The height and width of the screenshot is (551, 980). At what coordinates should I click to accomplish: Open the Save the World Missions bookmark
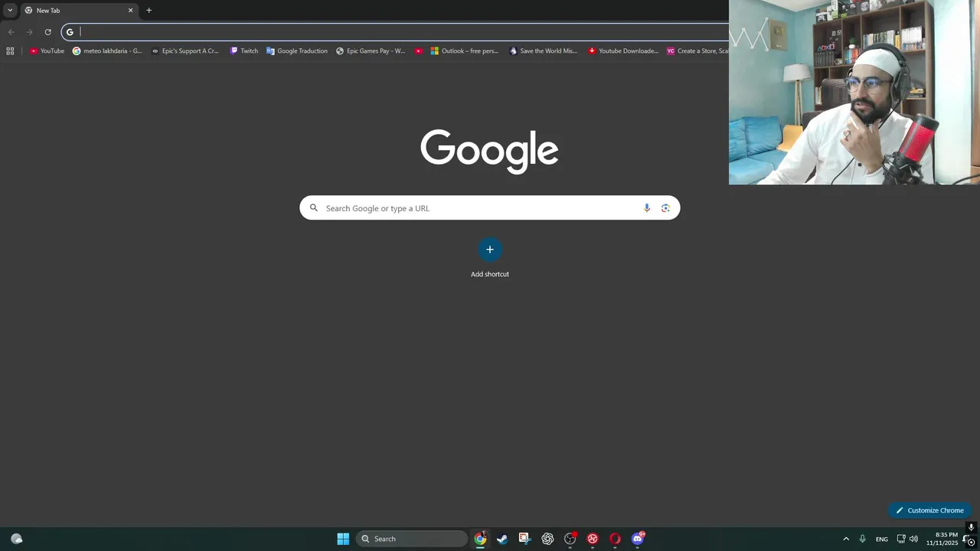[x=544, y=51]
